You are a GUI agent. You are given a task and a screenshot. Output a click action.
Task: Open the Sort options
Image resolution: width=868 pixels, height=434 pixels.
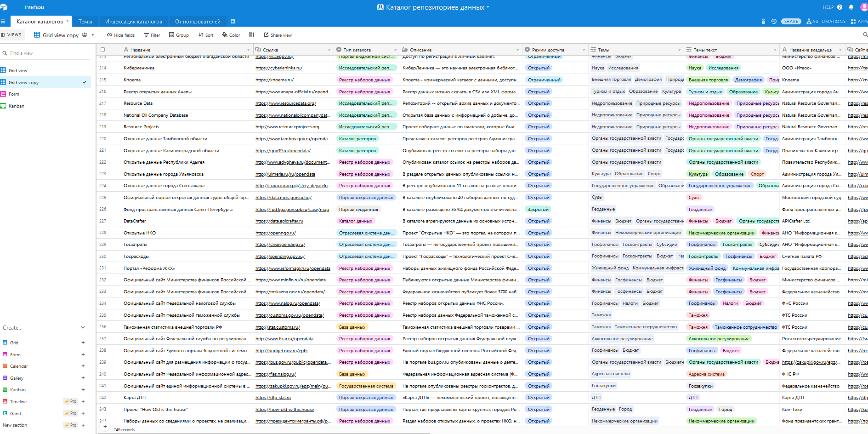(206, 35)
